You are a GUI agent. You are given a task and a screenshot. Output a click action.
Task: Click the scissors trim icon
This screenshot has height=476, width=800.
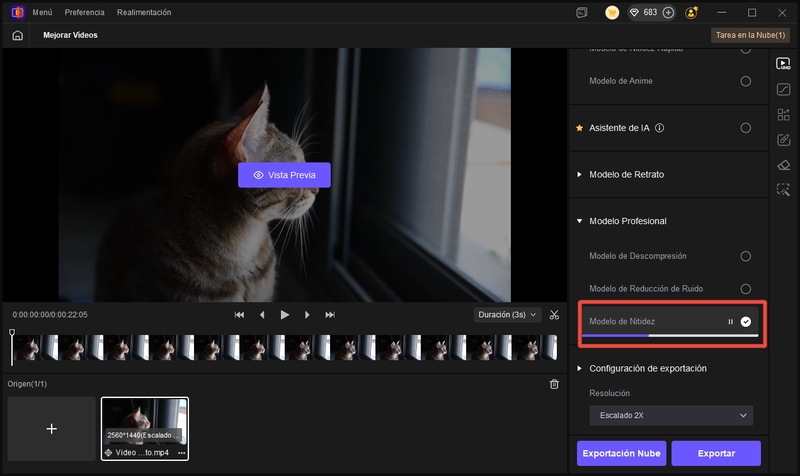point(554,314)
